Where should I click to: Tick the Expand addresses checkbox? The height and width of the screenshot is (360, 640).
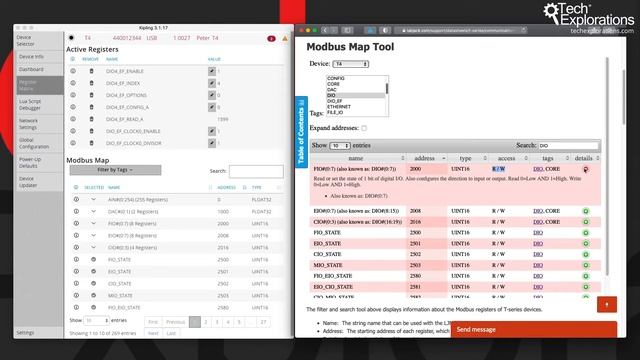coord(364,128)
